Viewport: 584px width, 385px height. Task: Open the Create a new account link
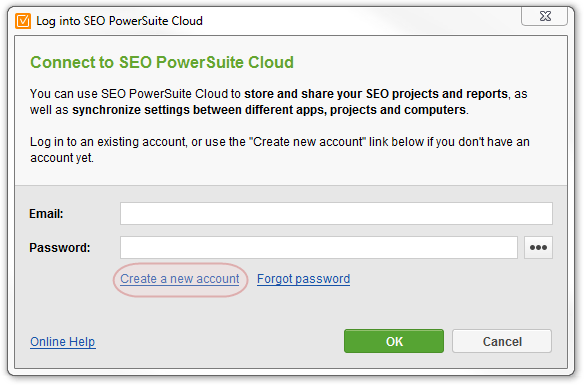[x=180, y=279]
